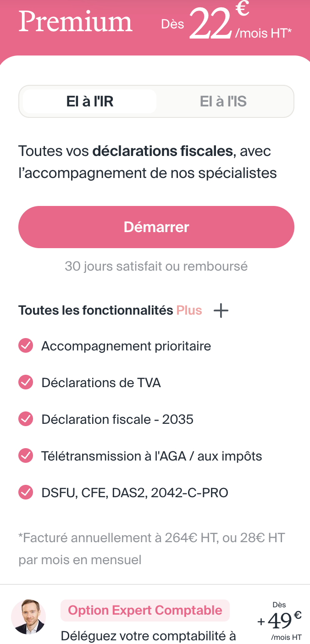Click the DSFU, CFE, DAS2, 2042-C-PRO text
The image size is (310, 644).
[x=135, y=493]
